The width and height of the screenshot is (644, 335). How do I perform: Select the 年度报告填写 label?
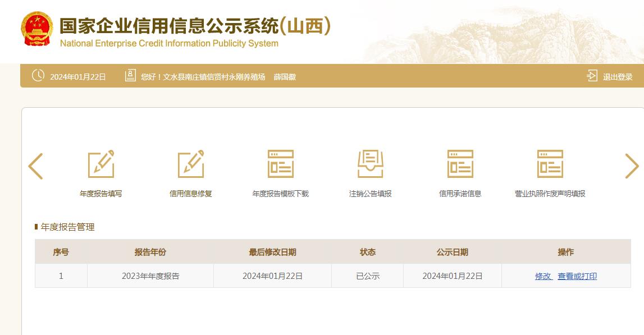tap(101, 194)
